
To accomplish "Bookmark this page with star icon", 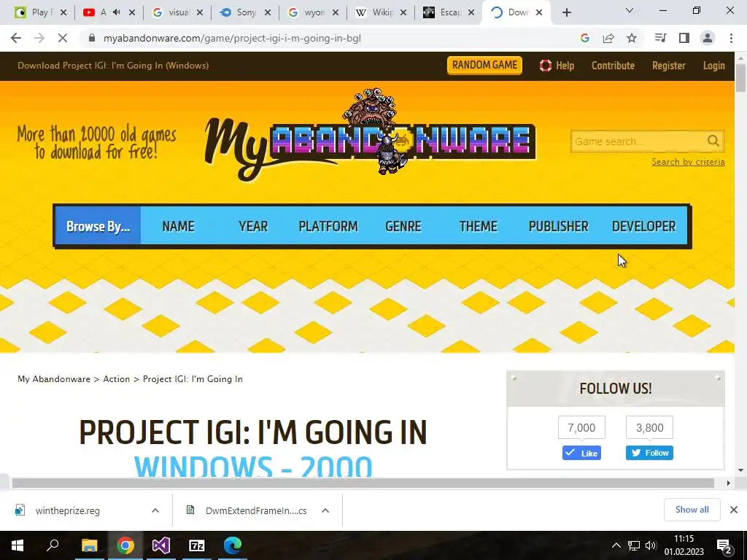I will click(632, 38).
